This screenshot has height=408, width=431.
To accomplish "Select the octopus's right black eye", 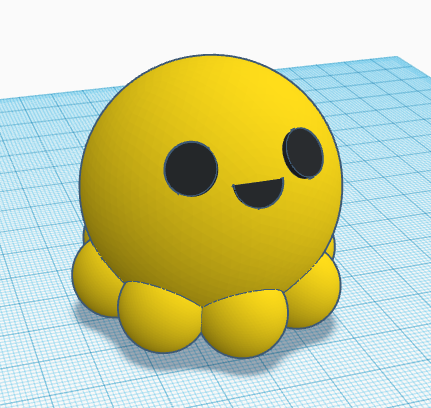I will [x=304, y=153].
